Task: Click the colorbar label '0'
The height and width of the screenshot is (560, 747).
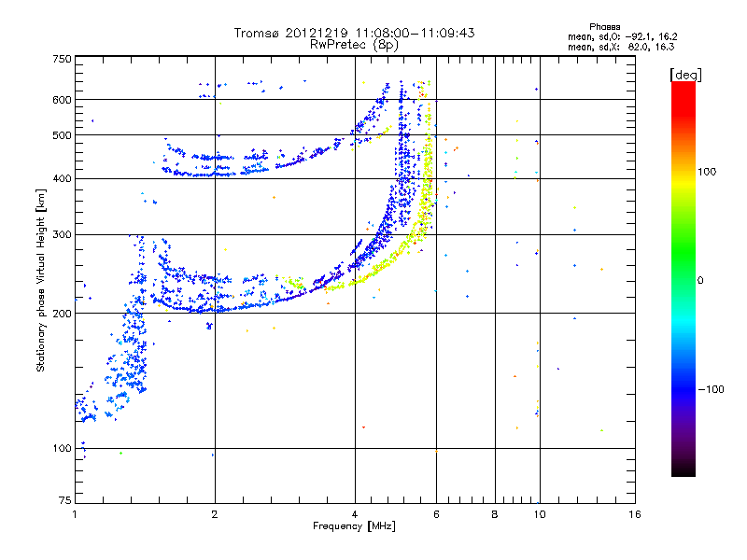Action: (x=700, y=281)
